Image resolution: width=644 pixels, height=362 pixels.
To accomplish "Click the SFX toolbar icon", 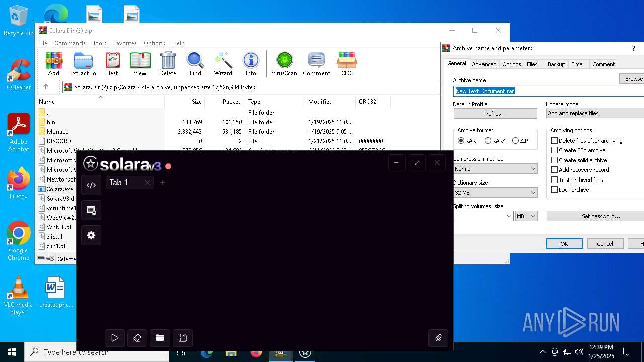I will click(347, 64).
